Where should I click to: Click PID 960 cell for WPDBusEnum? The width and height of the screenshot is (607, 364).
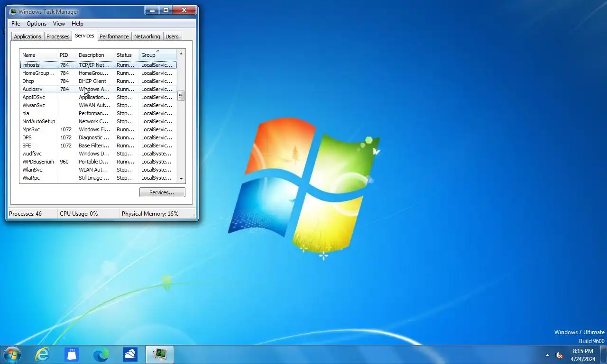click(64, 162)
